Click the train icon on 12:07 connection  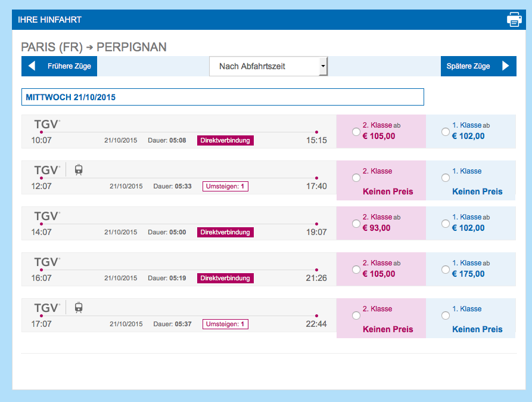79,170
